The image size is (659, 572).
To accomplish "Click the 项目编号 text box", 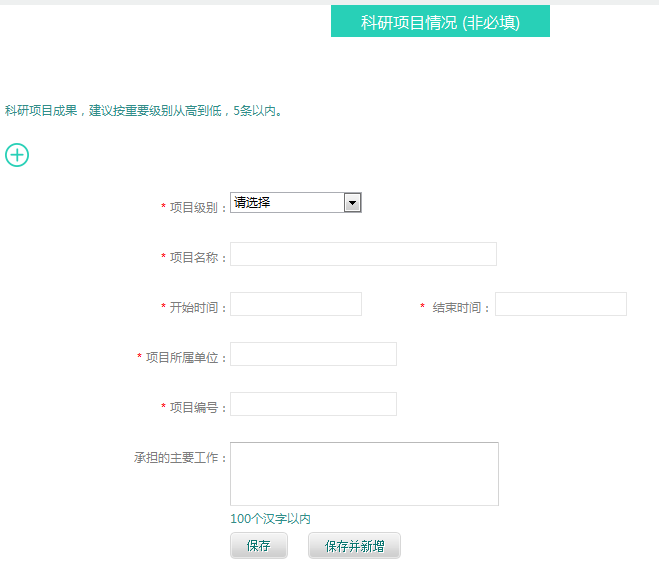I will 313,404.
